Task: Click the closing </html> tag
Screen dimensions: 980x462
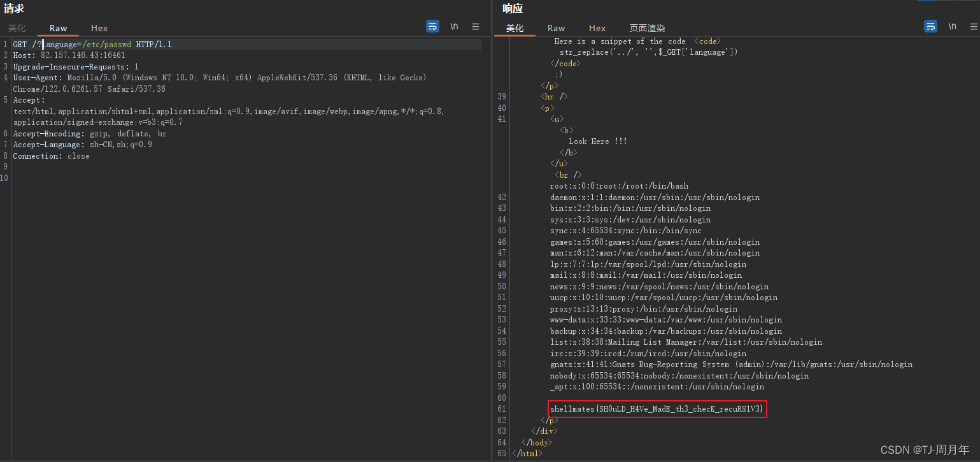Action: tap(528, 454)
